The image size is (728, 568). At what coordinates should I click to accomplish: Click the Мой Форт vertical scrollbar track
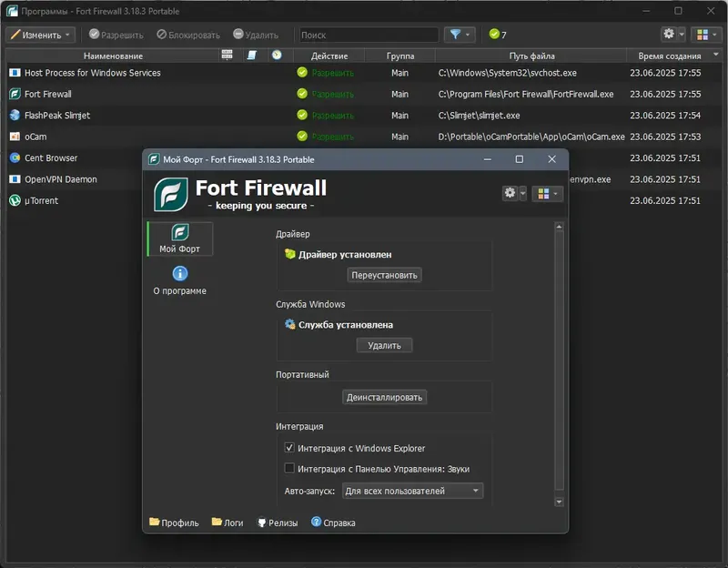(559, 360)
